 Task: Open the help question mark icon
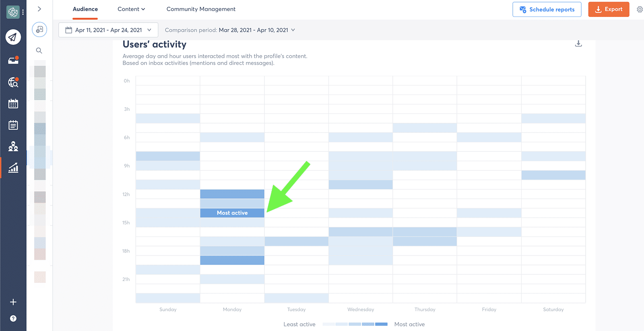13,319
